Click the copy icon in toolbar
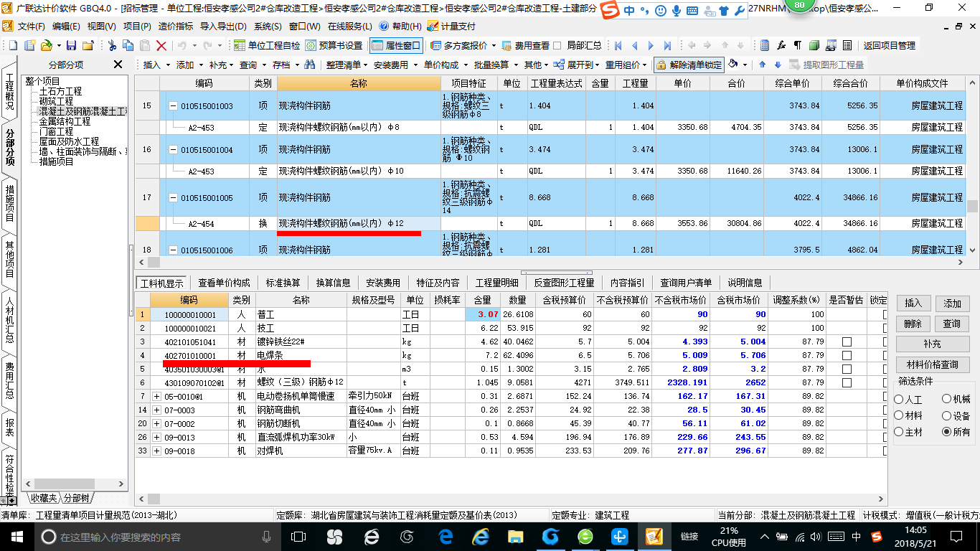The height and width of the screenshot is (551, 980). click(x=128, y=45)
